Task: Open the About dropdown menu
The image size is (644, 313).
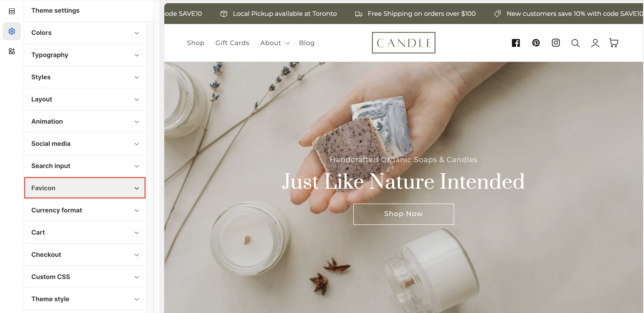Action: pyautogui.click(x=275, y=43)
